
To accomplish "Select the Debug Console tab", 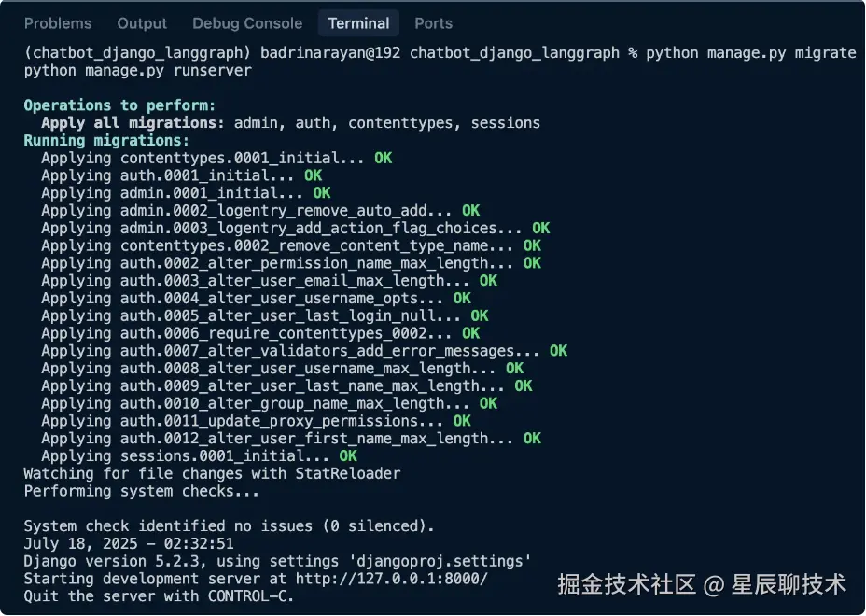I will pos(247,23).
